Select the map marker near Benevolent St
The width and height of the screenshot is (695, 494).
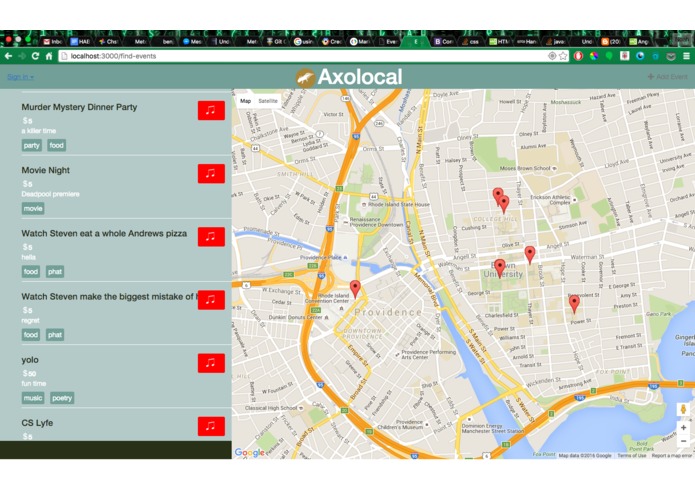tap(574, 305)
